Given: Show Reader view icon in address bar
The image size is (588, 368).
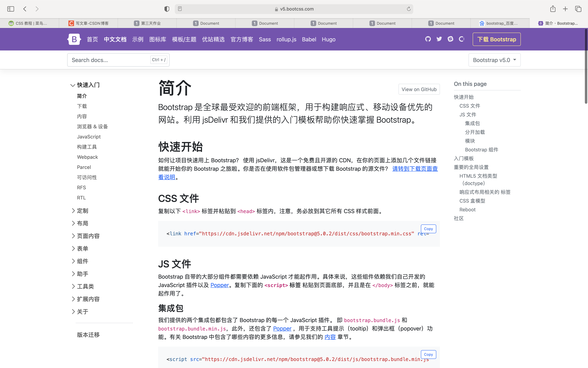Looking at the screenshot, I should [x=180, y=9].
